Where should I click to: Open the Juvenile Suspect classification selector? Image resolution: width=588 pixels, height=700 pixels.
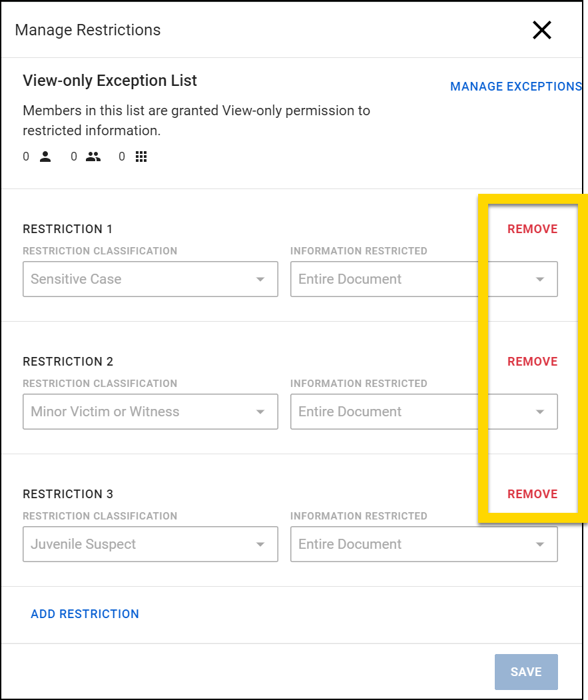(150, 544)
